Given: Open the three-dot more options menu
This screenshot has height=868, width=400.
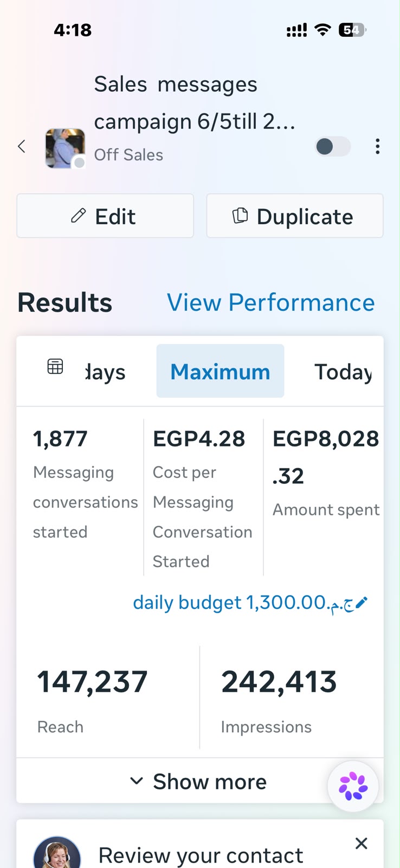Looking at the screenshot, I should coord(377,146).
